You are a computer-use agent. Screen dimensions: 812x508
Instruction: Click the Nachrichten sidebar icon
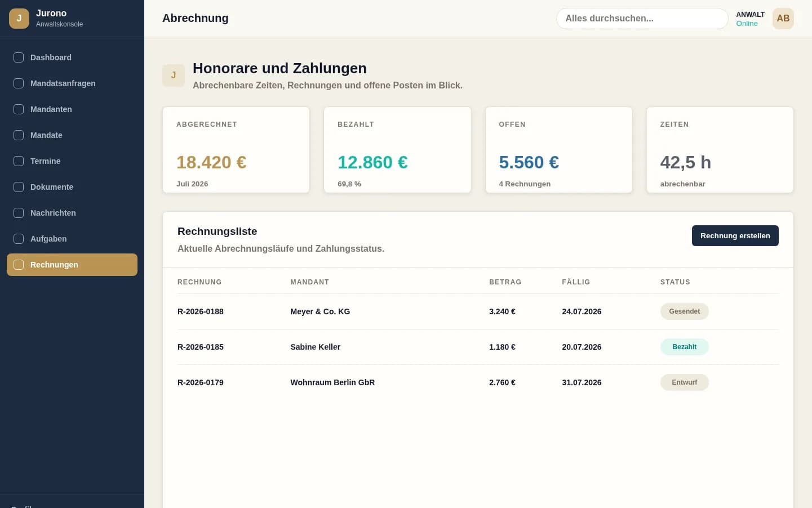pyautogui.click(x=19, y=213)
